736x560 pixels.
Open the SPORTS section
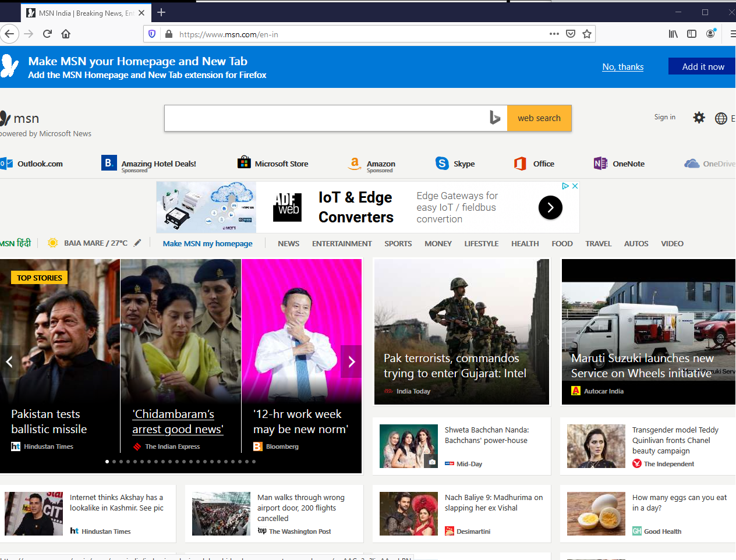(398, 243)
